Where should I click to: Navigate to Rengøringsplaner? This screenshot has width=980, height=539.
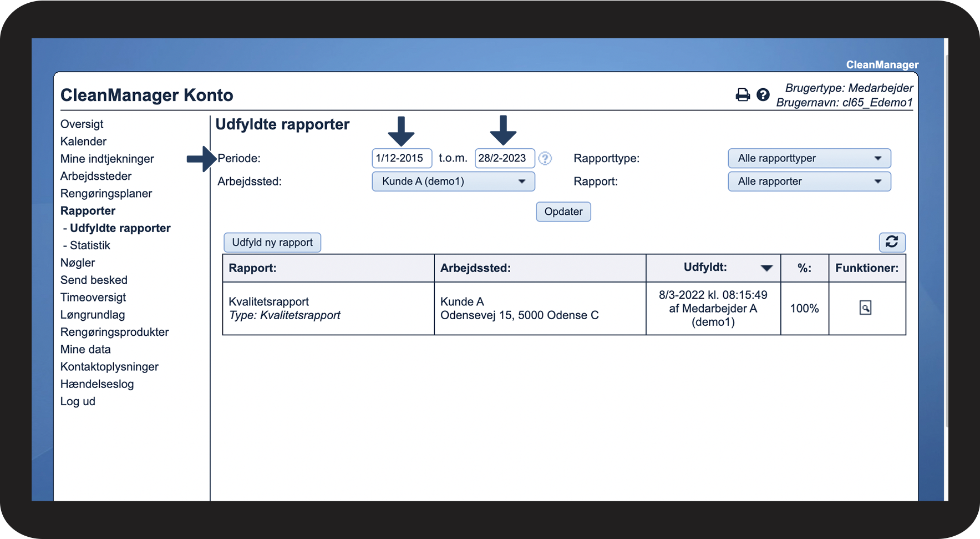pyautogui.click(x=106, y=194)
